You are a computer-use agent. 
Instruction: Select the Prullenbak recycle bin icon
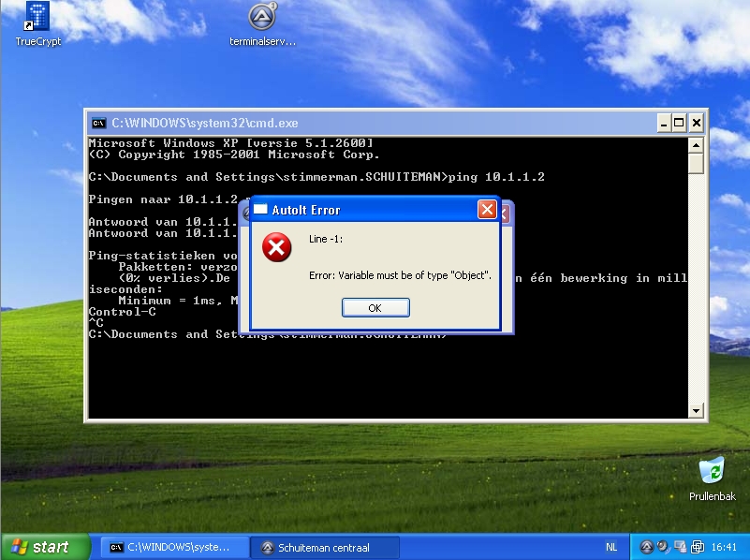(713, 479)
